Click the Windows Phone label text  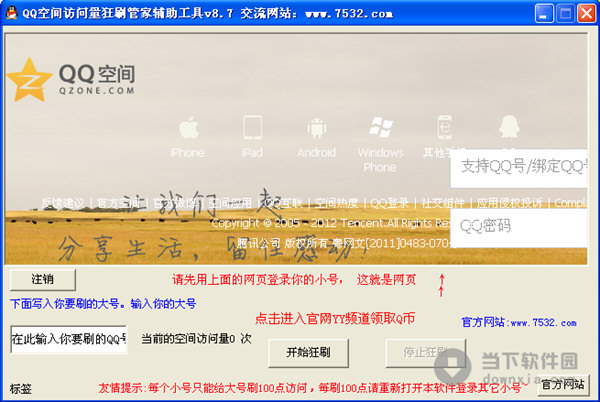[x=380, y=159]
